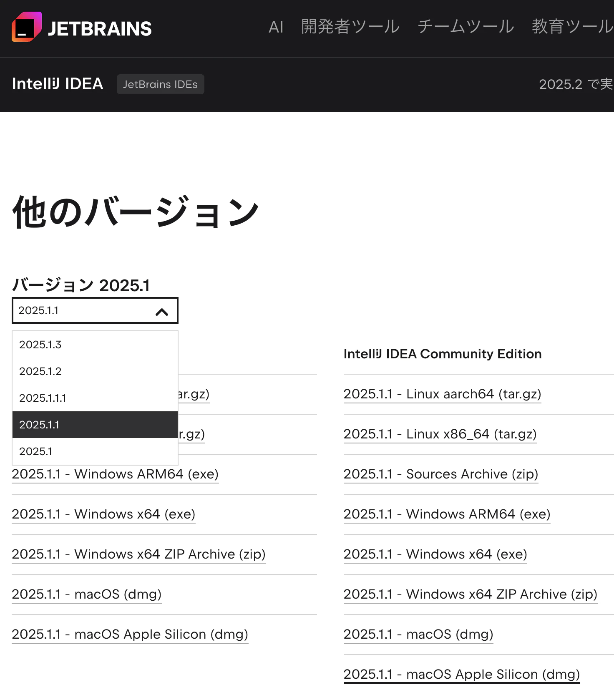The height and width of the screenshot is (700, 614).
Task: Click the IntelliJ IDEA product title
Action: tap(58, 84)
